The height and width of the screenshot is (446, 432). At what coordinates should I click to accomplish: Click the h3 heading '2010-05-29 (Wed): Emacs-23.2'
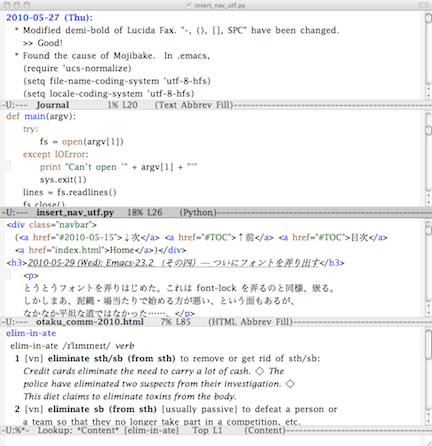pos(175,263)
